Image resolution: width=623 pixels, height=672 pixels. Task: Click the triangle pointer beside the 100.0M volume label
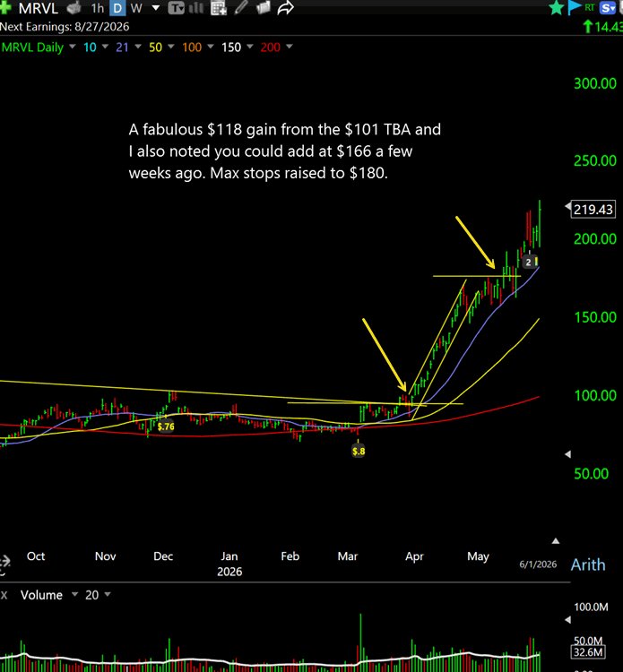[567, 619]
